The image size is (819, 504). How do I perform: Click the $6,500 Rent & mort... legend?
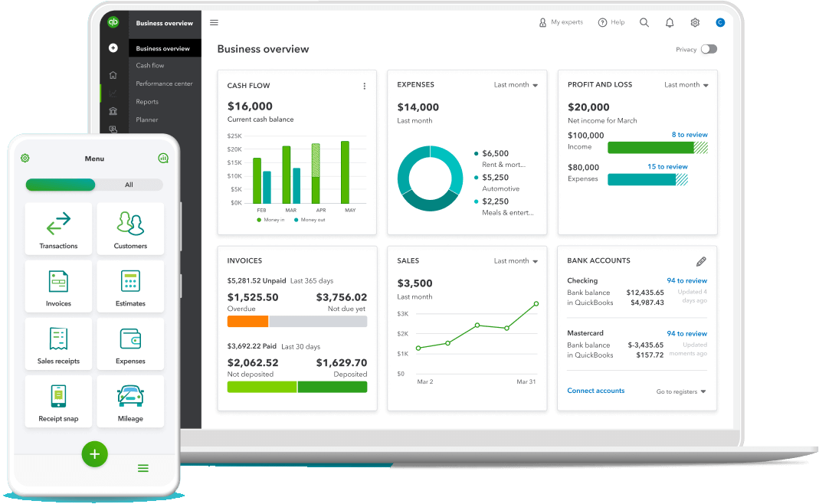(500, 159)
